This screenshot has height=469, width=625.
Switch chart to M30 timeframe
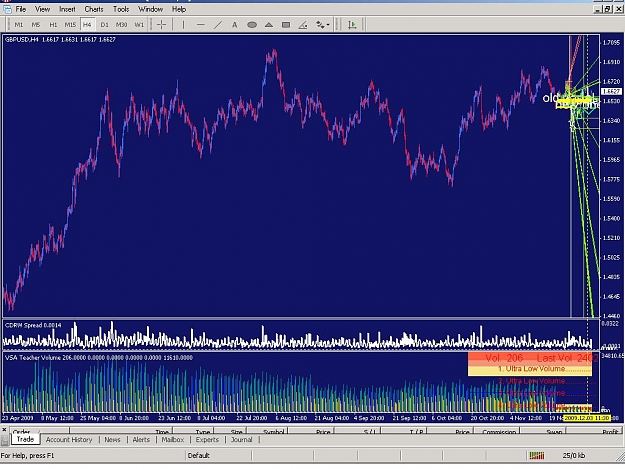[122, 25]
